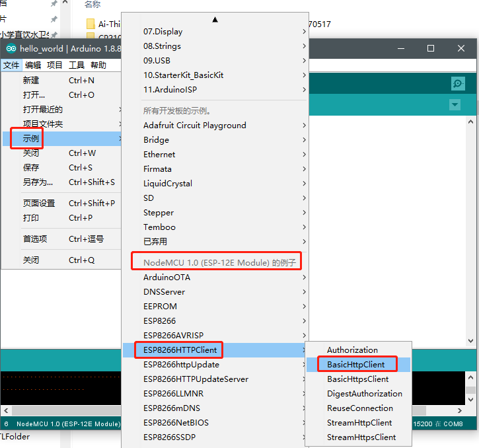Expand 打开最近的 submenu
The height and width of the screenshot is (448, 479).
61,110
